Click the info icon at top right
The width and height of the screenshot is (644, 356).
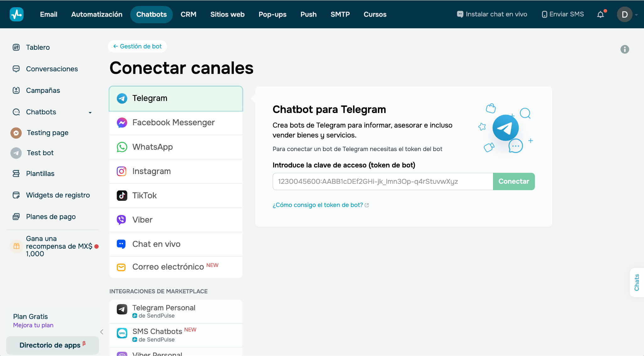(x=625, y=49)
